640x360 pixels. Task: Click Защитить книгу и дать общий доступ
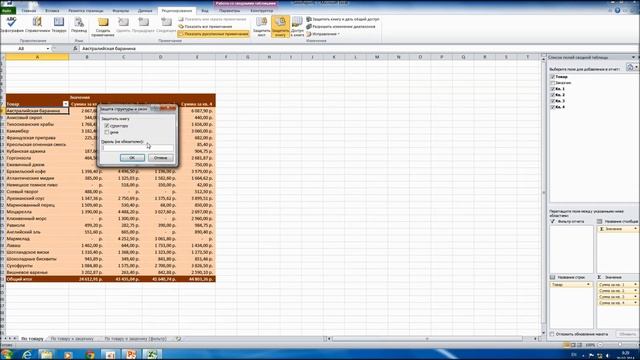point(343,19)
